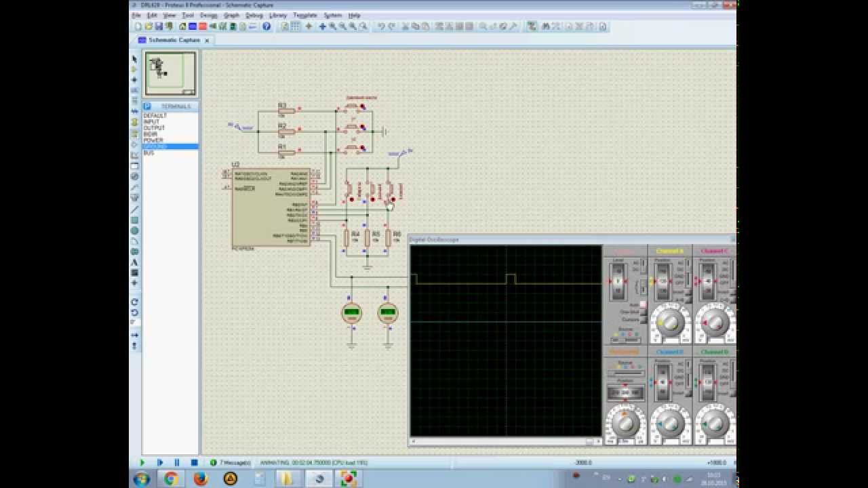Stop the simulation
Screen dimensions: 868x488
click(194, 462)
